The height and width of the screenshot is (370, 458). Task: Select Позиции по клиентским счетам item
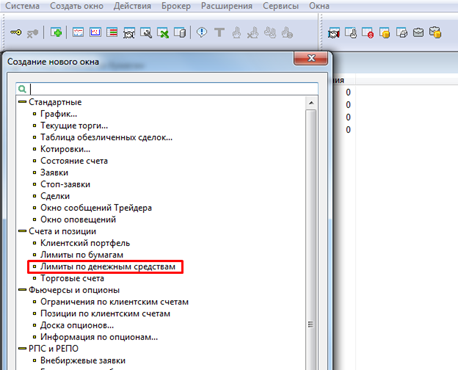click(x=105, y=314)
